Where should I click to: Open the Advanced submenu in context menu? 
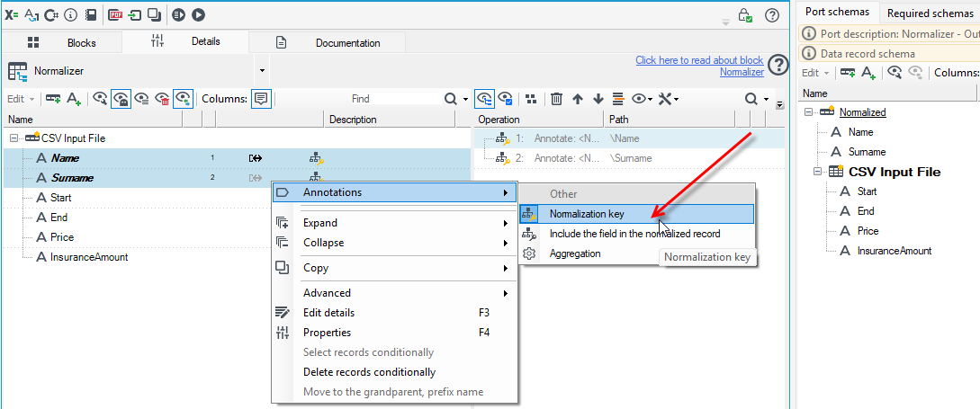[x=395, y=293]
